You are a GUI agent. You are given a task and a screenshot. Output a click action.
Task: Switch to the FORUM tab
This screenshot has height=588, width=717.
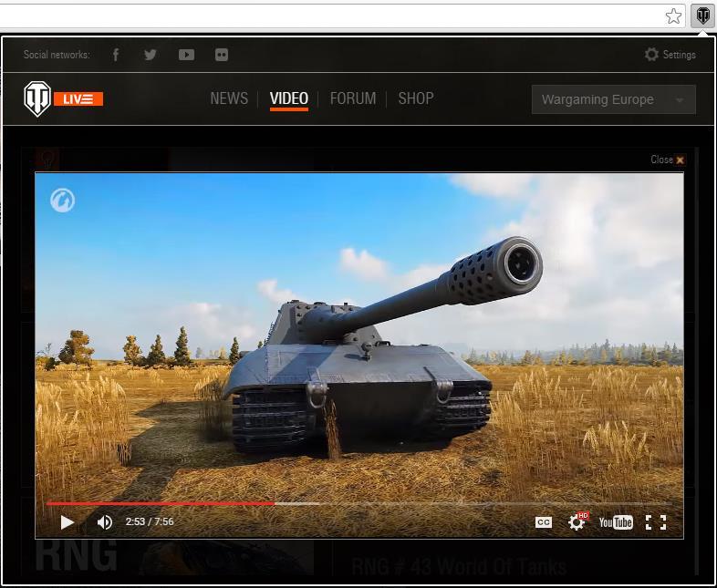pos(353,98)
